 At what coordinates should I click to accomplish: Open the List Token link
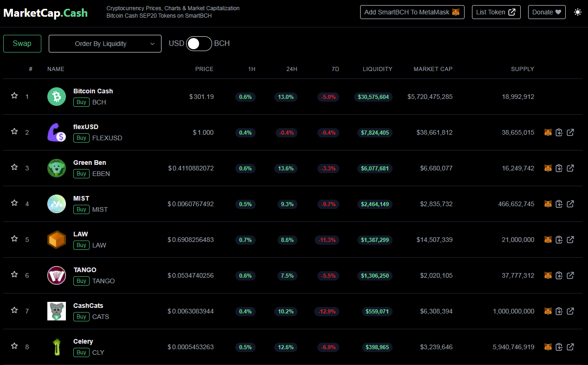point(496,12)
